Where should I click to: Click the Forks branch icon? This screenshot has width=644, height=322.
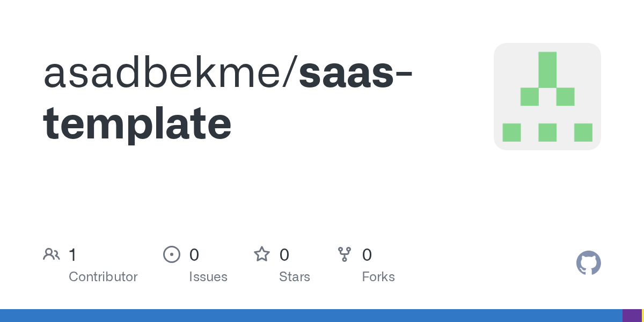344,254
